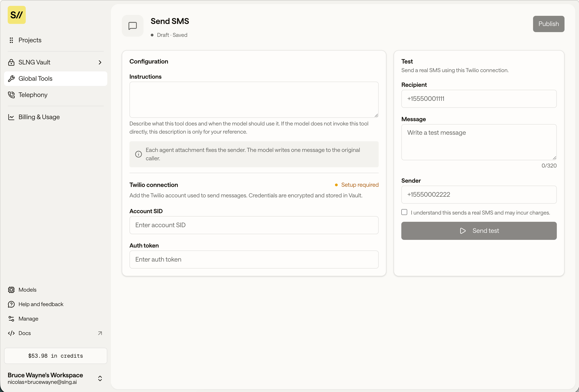Click the Instructions textarea resize handle

point(376,115)
